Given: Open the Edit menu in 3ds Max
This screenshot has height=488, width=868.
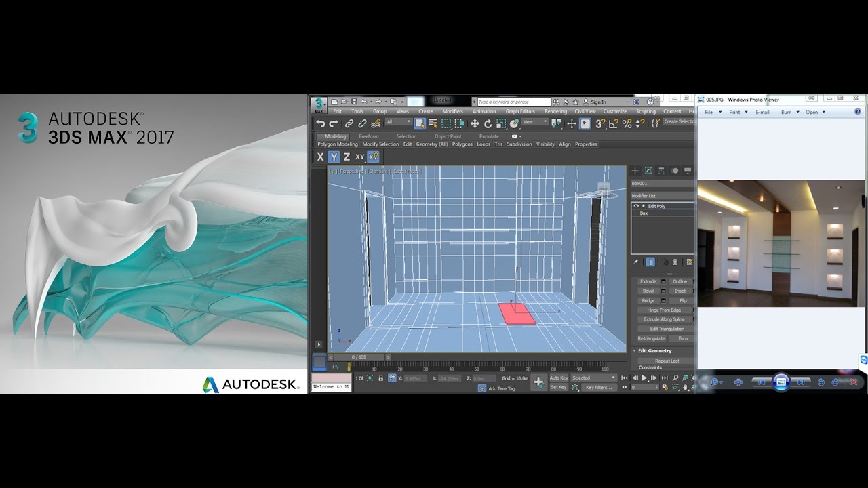Looking at the screenshot, I should click(337, 111).
